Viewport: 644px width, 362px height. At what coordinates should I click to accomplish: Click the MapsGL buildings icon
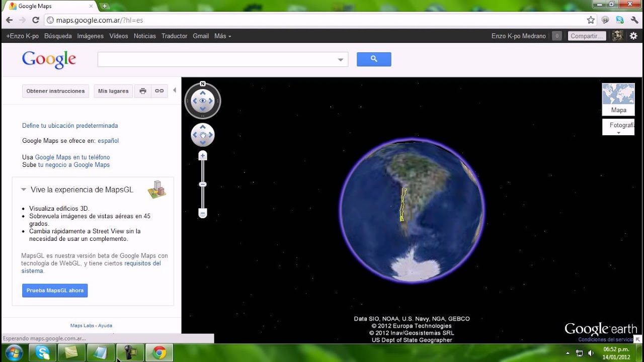157,190
